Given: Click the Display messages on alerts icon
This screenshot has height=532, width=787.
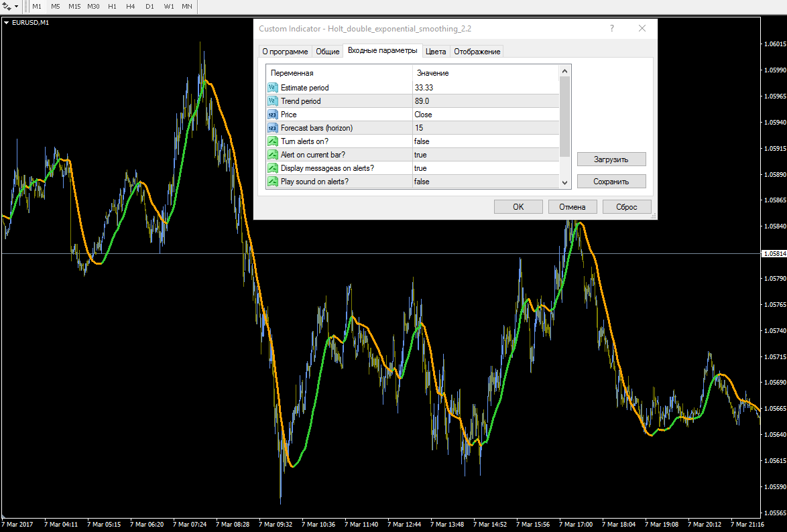Looking at the screenshot, I should coord(273,168).
